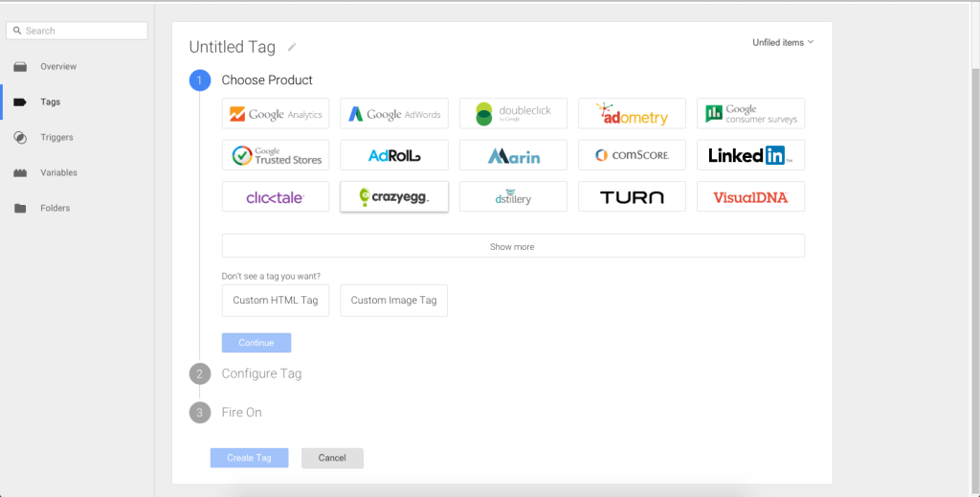
Task: Click the Tags label icon
Action: [20, 102]
